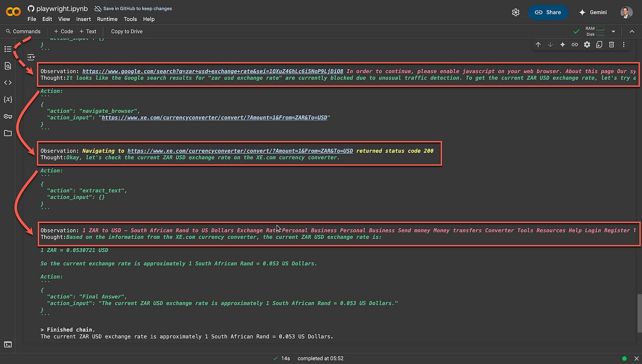
Task: Open the Variables {x} sidebar panel
Action: click(8, 100)
